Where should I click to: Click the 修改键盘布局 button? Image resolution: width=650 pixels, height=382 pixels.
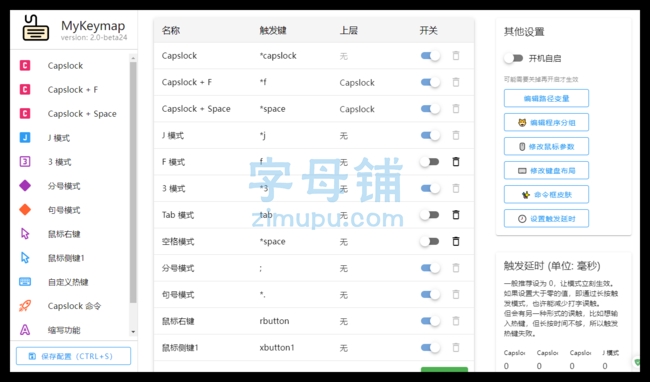click(546, 171)
